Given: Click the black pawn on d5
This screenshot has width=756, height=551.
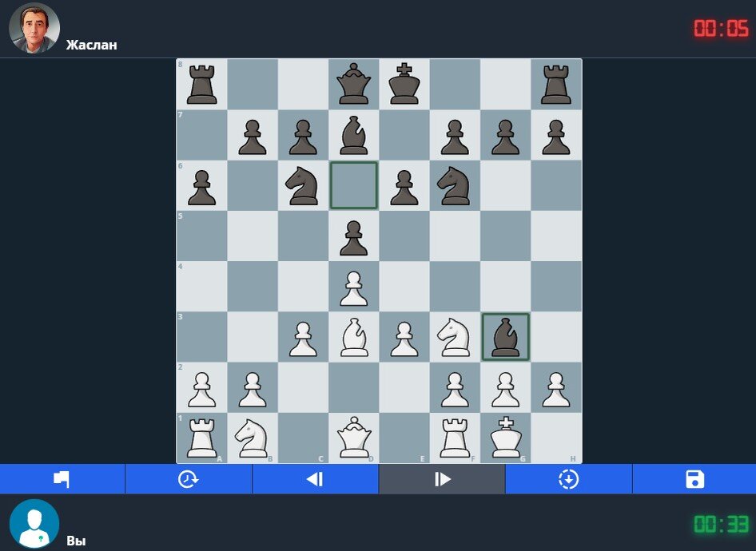Looking at the screenshot, I should point(354,238).
